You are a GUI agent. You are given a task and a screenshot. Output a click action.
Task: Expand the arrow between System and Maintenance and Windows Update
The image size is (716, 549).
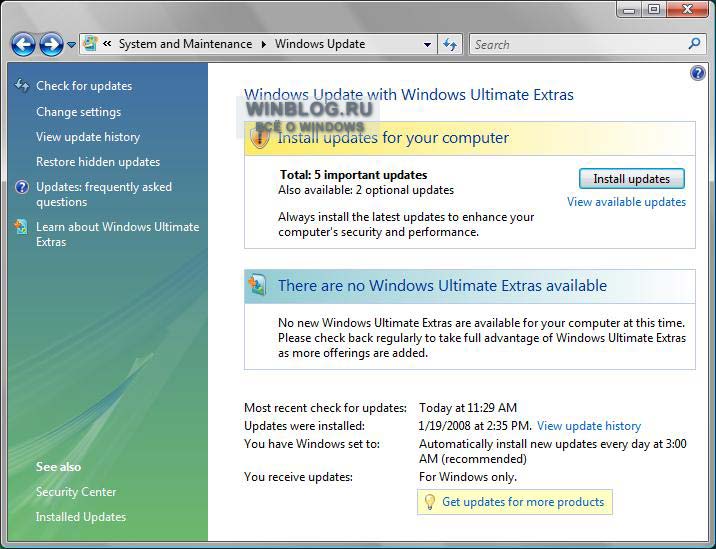(264, 44)
